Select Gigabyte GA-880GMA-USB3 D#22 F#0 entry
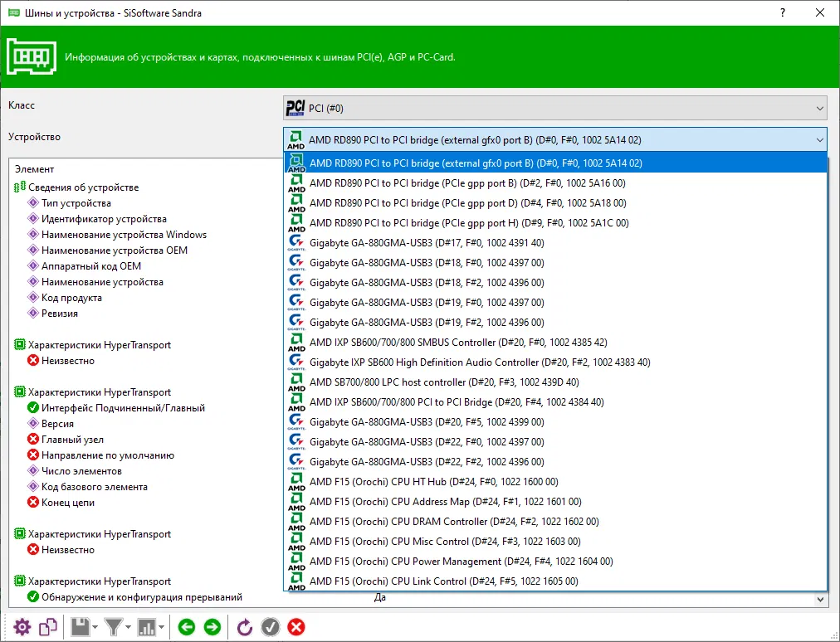The height and width of the screenshot is (642, 840). click(555, 442)
